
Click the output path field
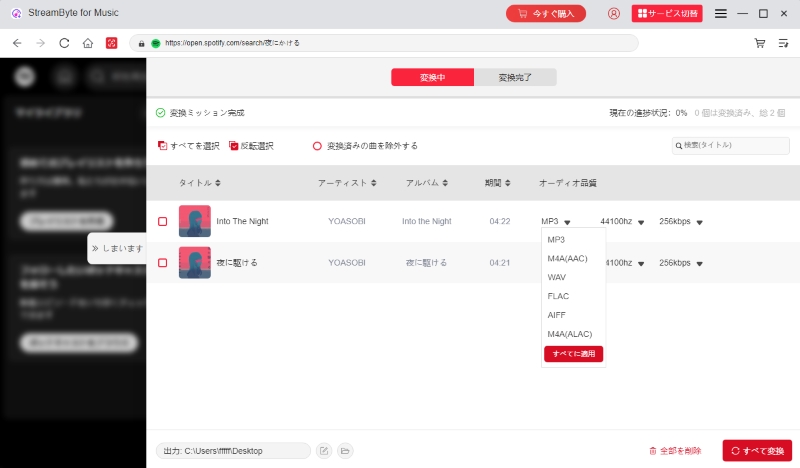click(233, 451)
